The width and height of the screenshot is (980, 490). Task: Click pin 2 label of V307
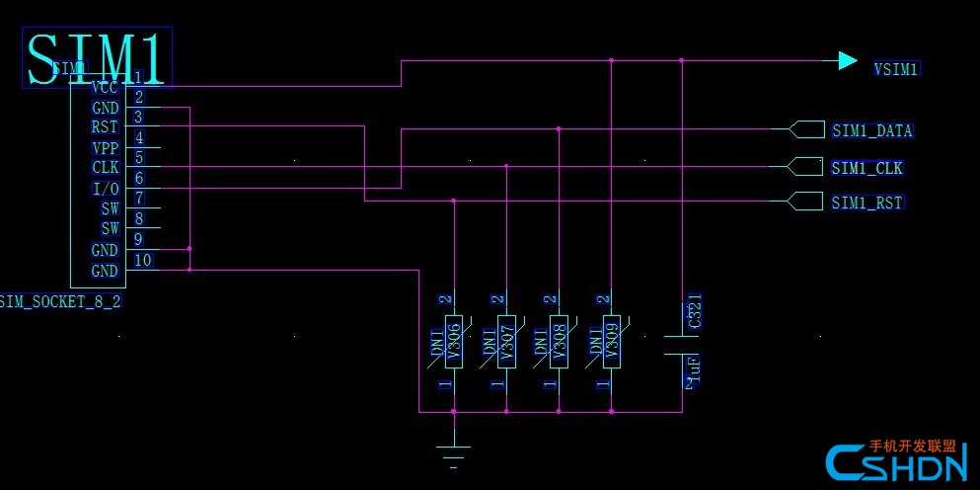tap(498, 299)
